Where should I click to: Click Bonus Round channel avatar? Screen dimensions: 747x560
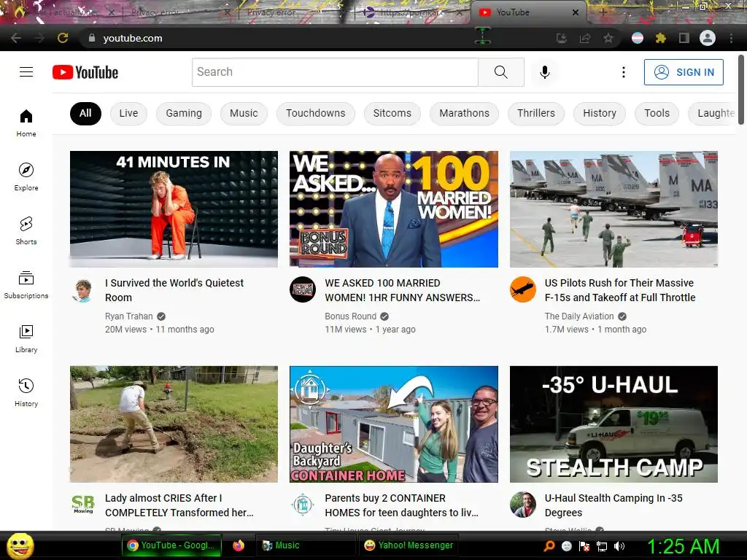pos(303,289)
